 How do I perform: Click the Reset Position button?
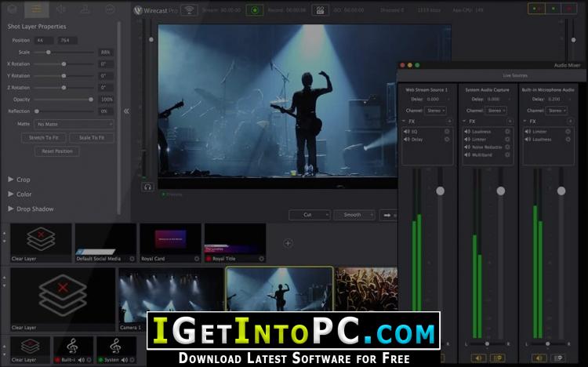(x=57, y=151)
